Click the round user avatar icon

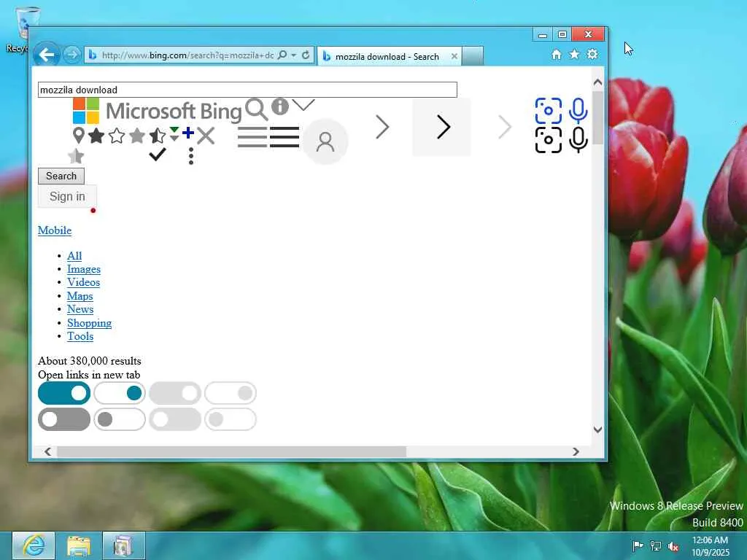325,141
